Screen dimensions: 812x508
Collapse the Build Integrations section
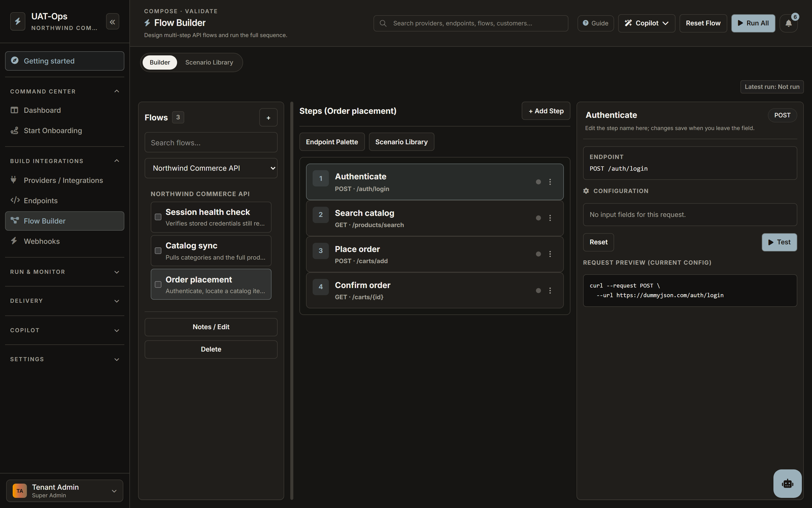point(65,161)
